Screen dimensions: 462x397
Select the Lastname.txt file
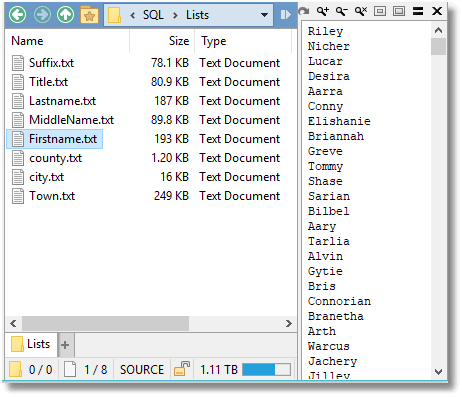[62, 101]
